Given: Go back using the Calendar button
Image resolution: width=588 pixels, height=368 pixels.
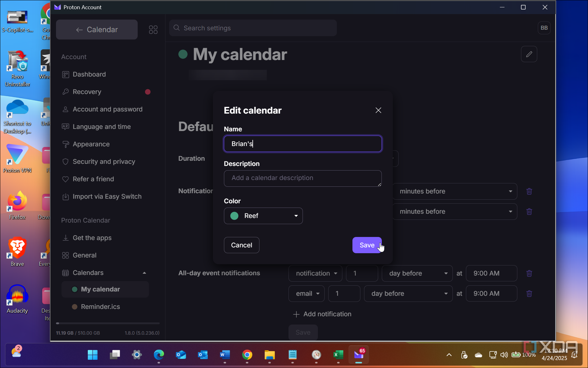Looking at the screenshot, I should (x=97, y=30).
